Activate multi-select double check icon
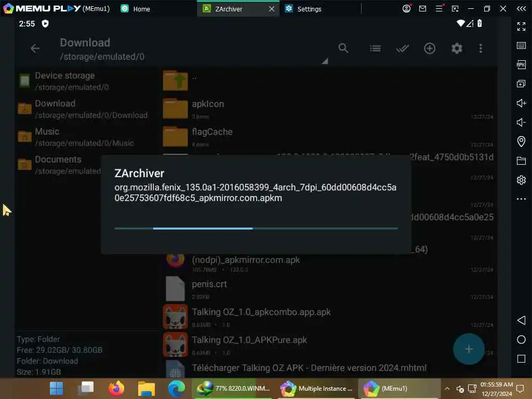Image resolution: width=532 pixels, height=399 pixels. tap(403, 48)
